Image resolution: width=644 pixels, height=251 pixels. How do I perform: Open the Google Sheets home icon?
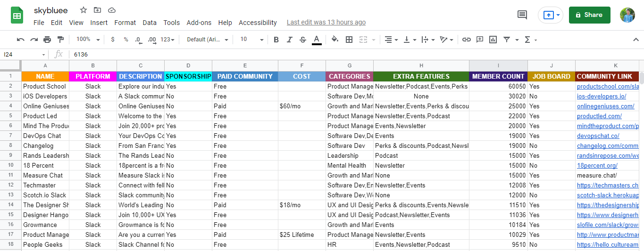(x=17, y=16)
